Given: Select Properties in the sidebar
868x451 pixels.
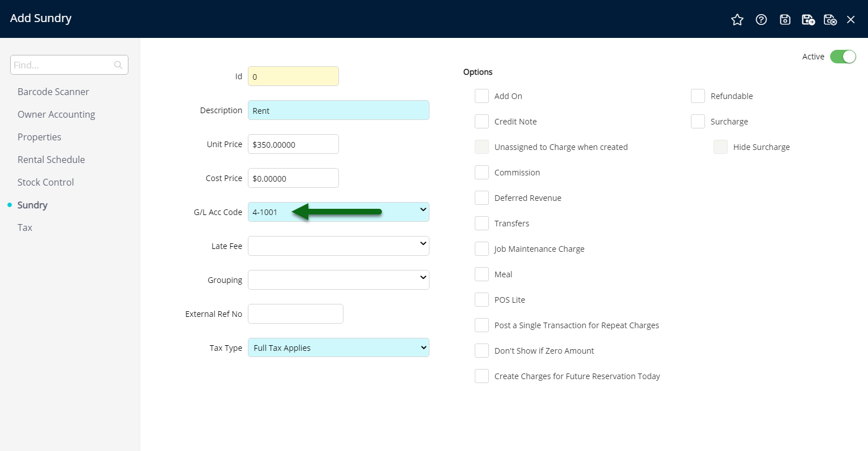Looking at the screenshot, I should pyautogui.click(x=39, y=137).
